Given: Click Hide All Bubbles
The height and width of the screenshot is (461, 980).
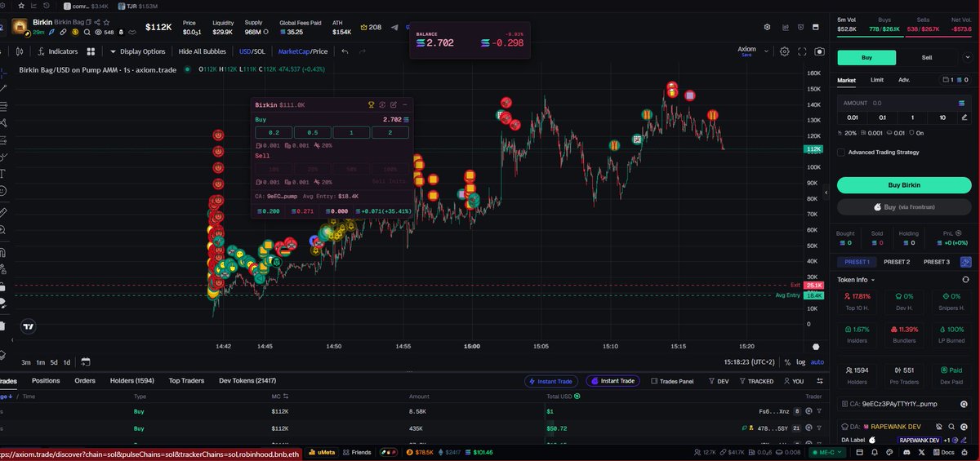Looking at the screenshot, I should [203, 51].
